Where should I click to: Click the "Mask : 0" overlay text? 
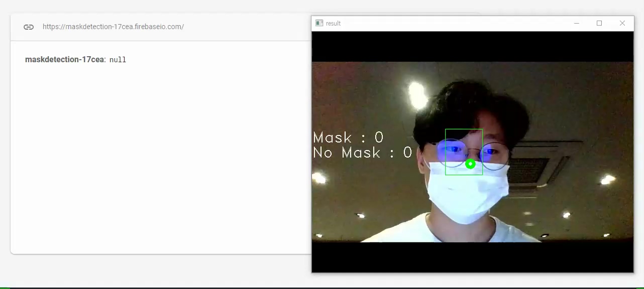pos(348,137)
